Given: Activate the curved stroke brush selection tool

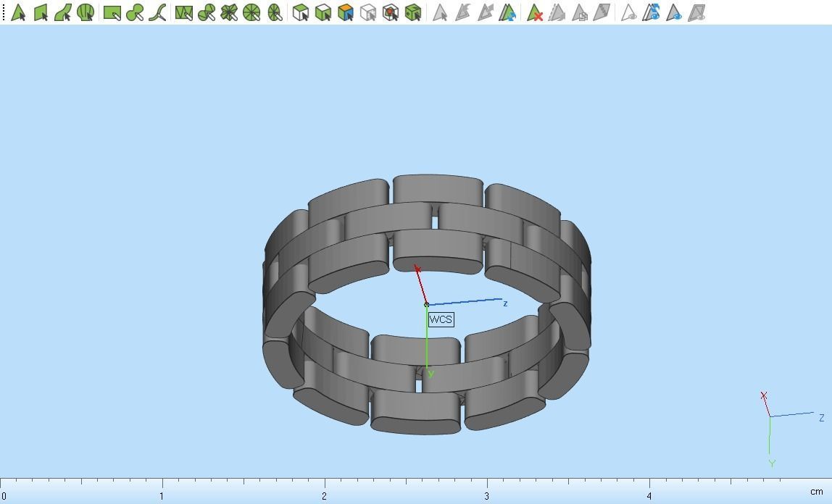Looking at the screenshot, I should tap(157, 12).
